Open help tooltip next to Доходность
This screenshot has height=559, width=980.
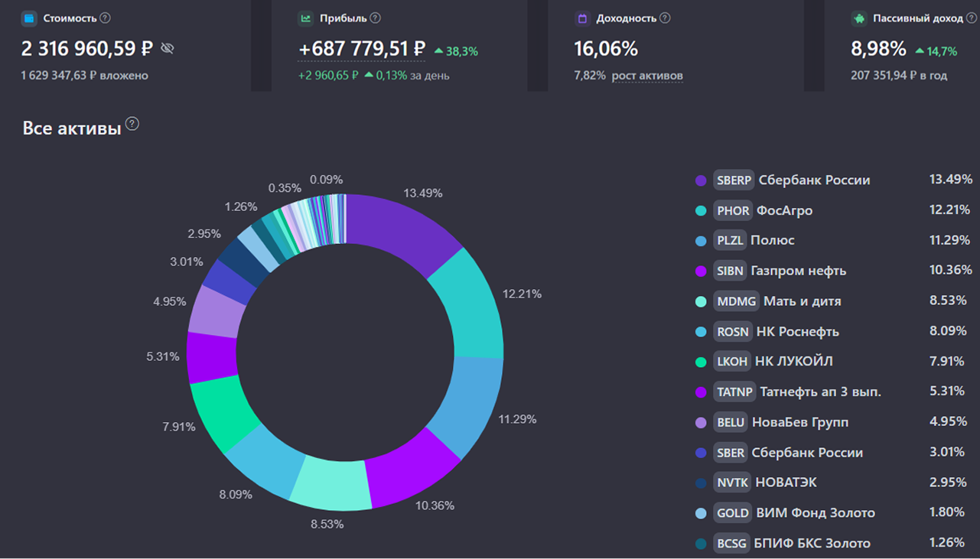[663, 17]
